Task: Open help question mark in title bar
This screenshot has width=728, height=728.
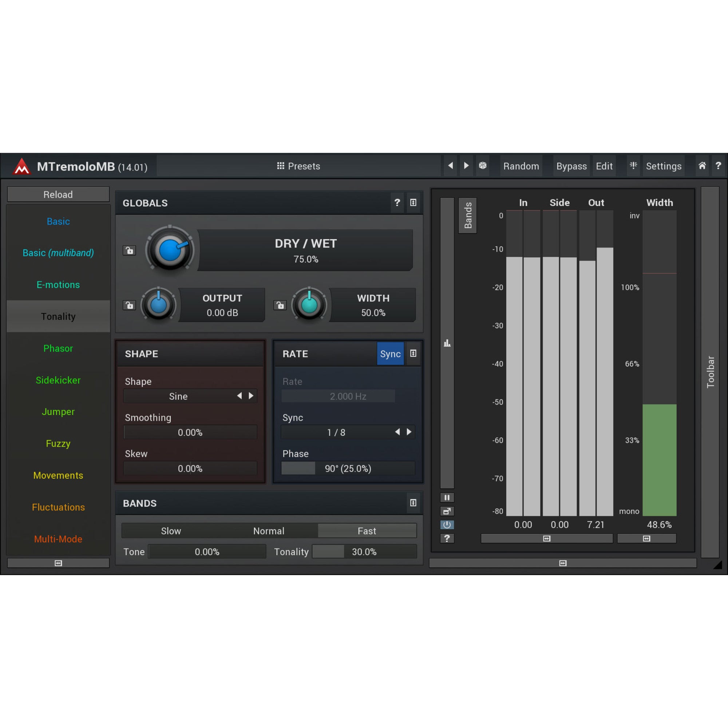Action: [719, 166]
